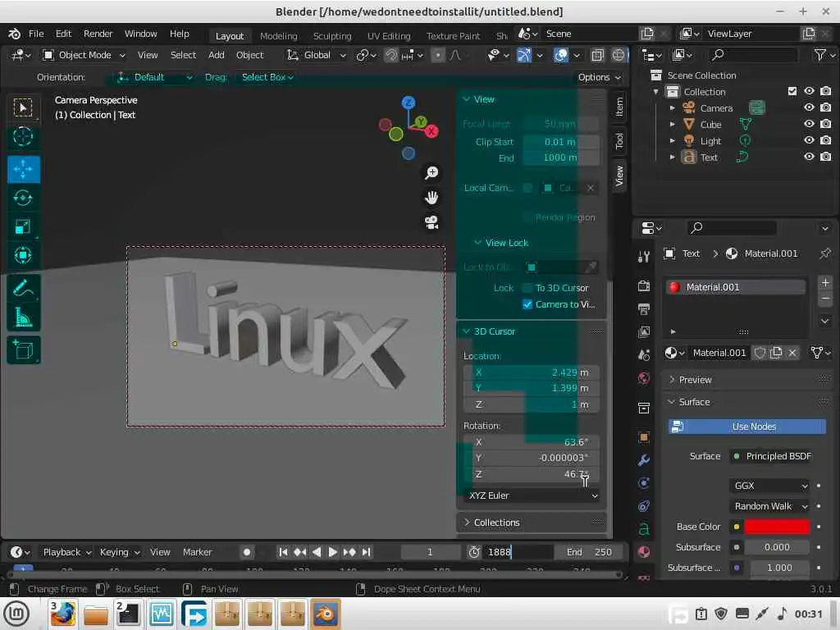
Task: Select the Select Box tool icon
Action: click(23, 107)
